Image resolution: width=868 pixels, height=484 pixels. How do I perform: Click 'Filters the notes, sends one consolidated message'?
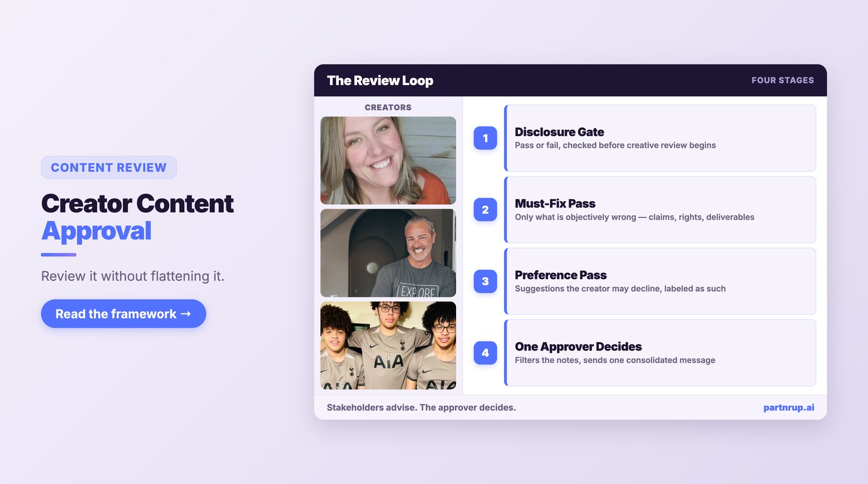click(x=615, y=360)
